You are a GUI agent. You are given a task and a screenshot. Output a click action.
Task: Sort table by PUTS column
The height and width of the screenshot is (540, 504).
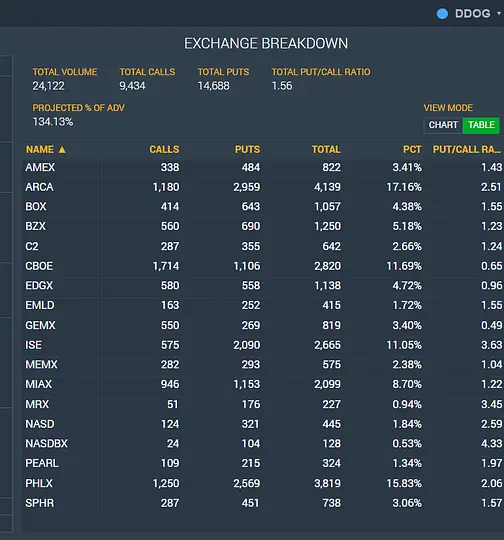247,149
